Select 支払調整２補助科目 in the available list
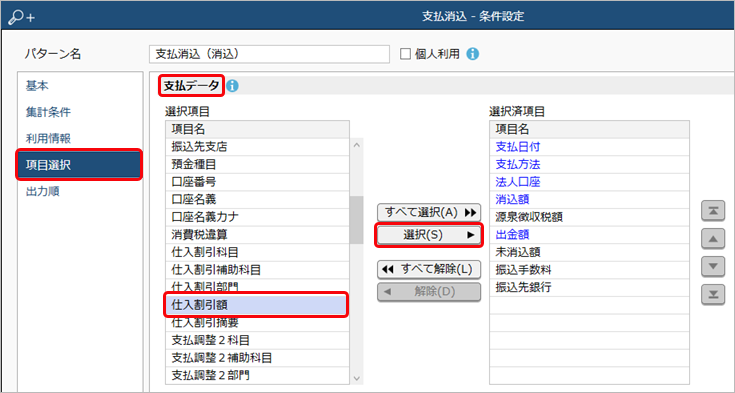 [x=257, y=358]
